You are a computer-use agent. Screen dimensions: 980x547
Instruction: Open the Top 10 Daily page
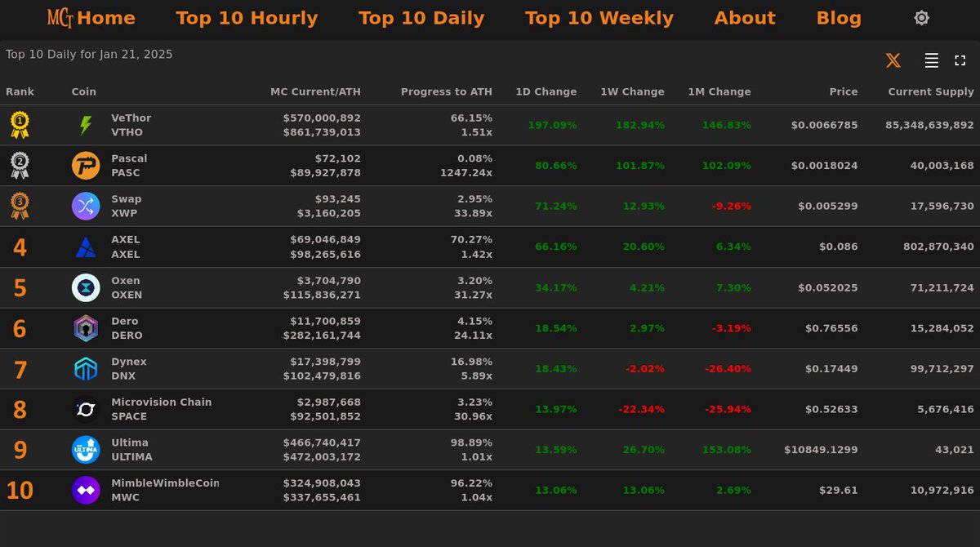click(x=421, y=18)
